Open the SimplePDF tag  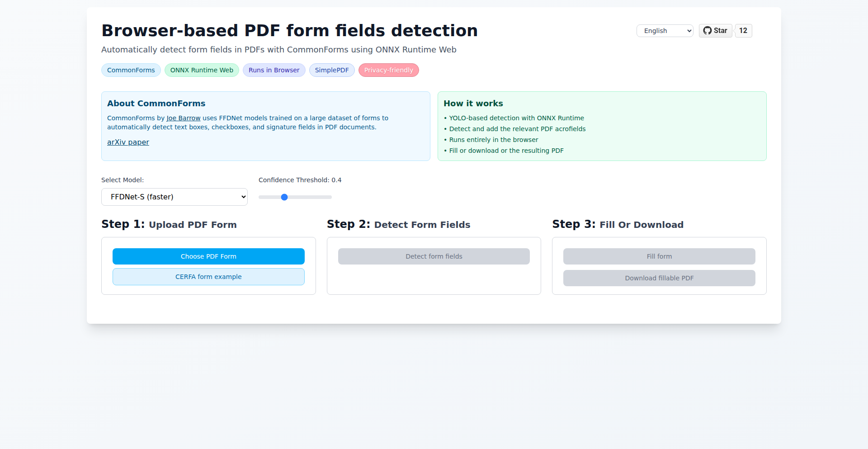332,70
